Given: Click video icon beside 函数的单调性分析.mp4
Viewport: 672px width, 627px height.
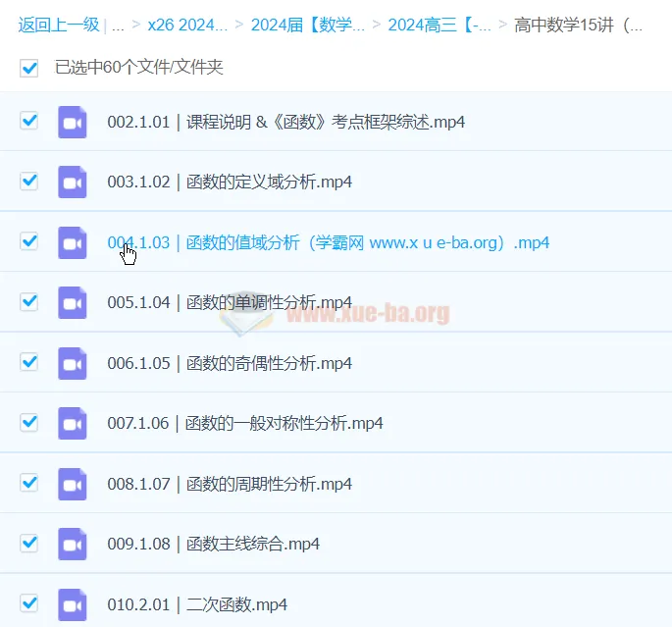Looking at the screenshot, I should 73,302.
